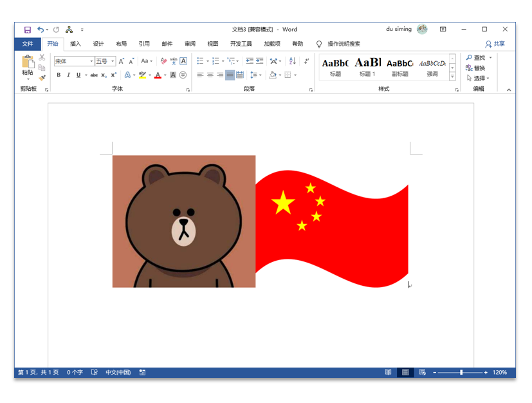Open the 文件 (File) tab
Image resolution: width=532 pixels, height=403 pixels.
[x=28, y=44]
